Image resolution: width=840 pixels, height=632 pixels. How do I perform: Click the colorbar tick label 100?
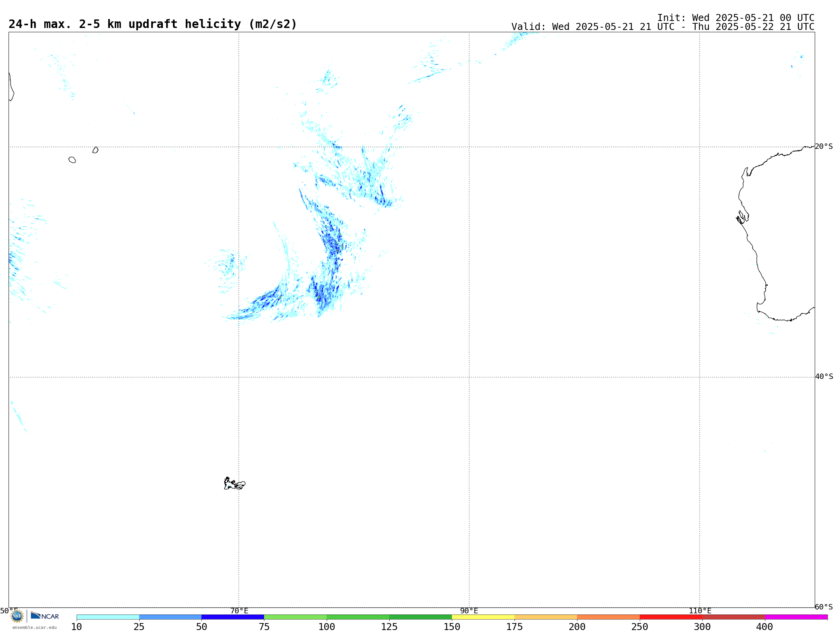pos(327,627)
